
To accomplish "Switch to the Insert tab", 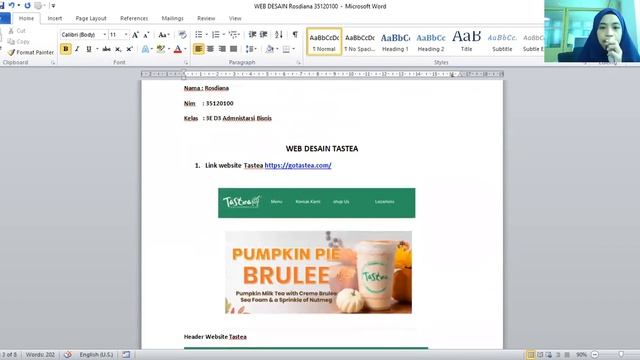I will [55, 18].
